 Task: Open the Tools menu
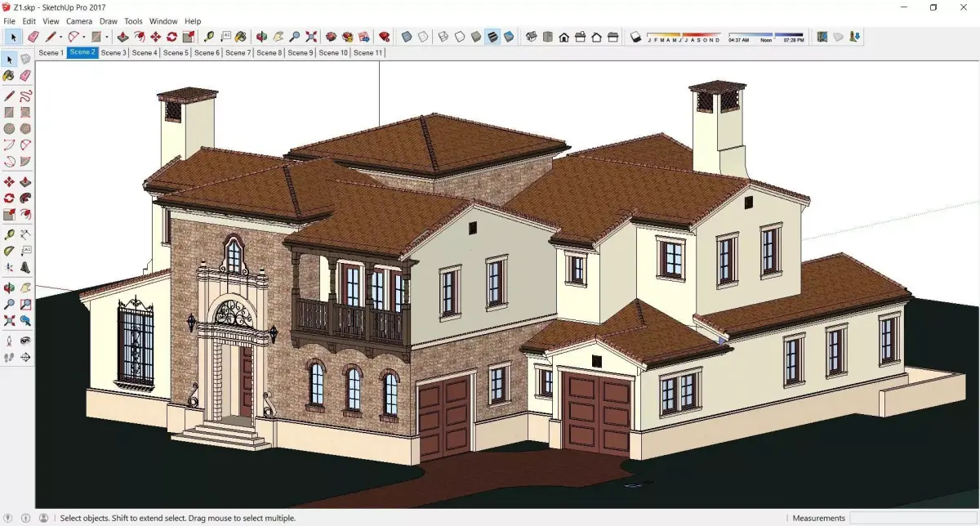(x=133, y=21)
